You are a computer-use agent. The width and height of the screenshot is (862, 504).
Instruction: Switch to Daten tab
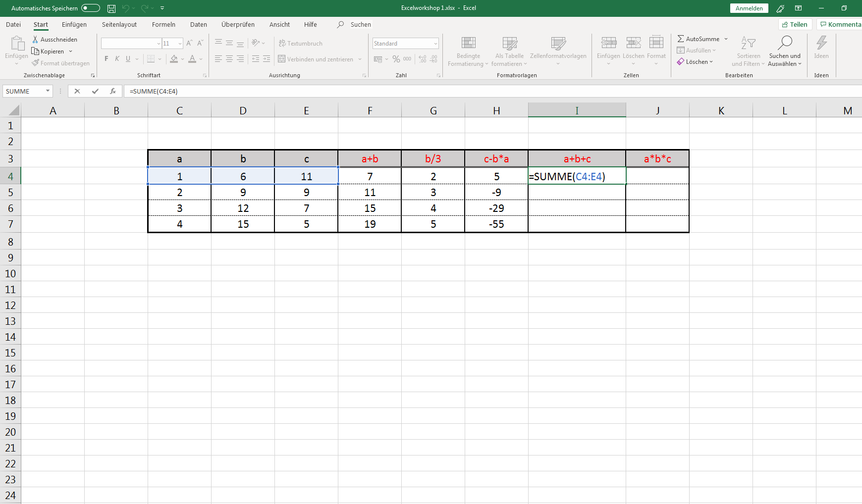[199, 24]
